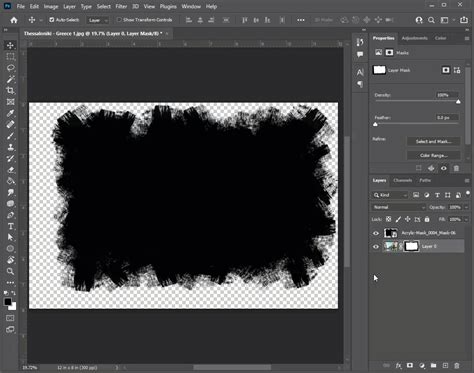474x373 pixels.
Task: Select the Crop tool
Action: point(10,91)
